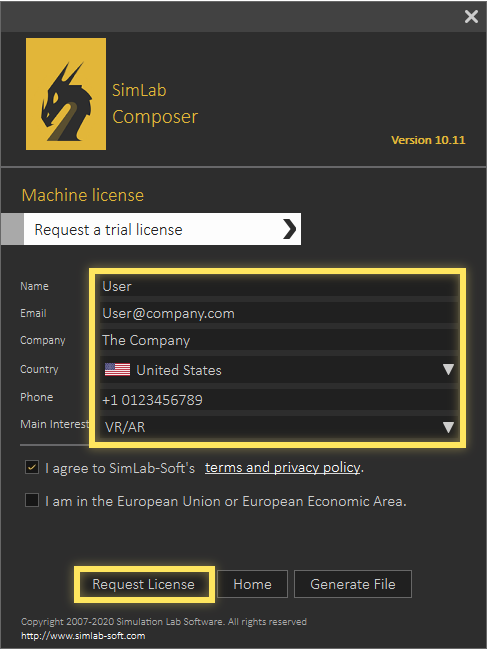The width and height of the screenshot is (488, 649).
Task: Click into the Email input field
Action: tap(279, 313)
